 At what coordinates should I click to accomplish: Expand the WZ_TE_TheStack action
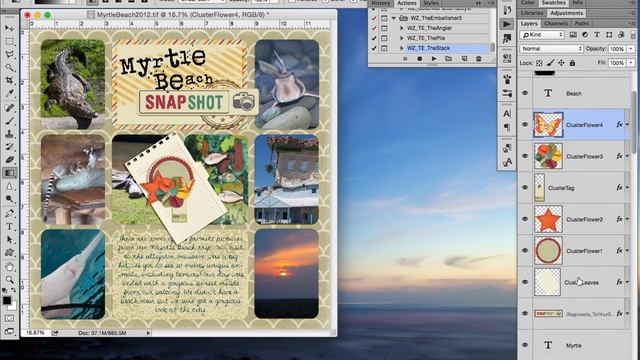coord(402,48)
